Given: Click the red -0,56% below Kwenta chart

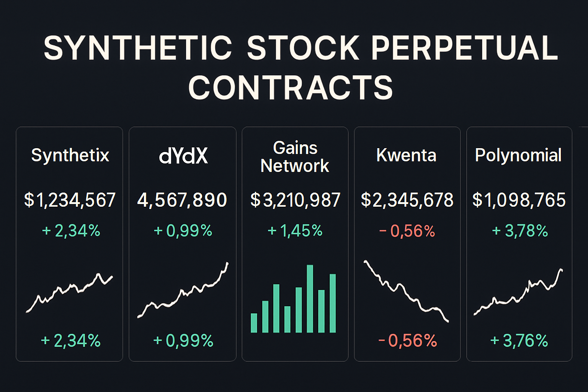Looking at the screenshot, I should (x=407, y=341).
